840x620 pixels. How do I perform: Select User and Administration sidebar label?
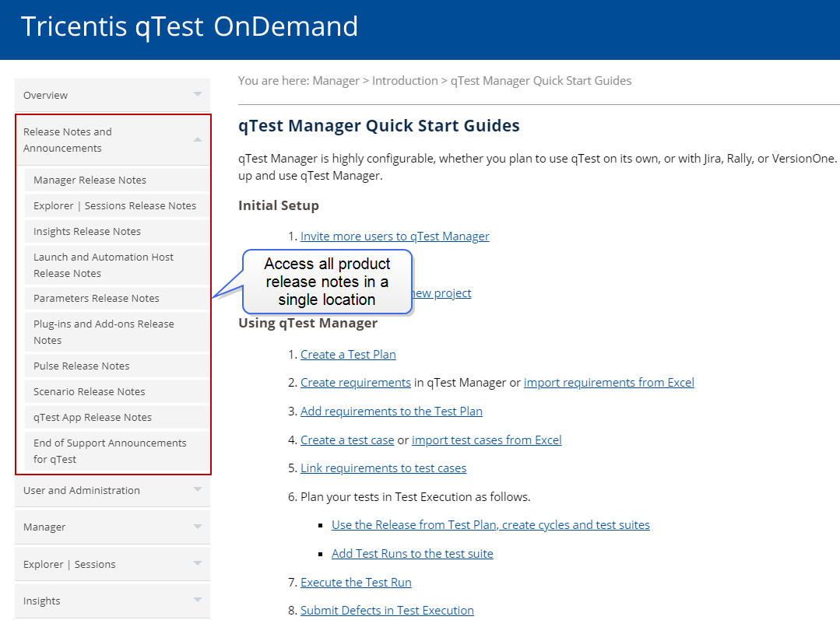[82, 490]
